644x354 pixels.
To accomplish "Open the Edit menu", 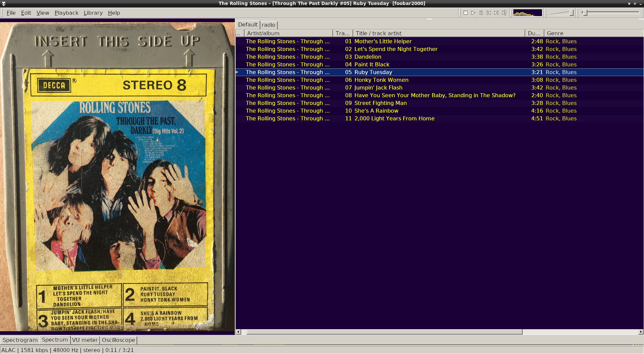I will (26, 13).
